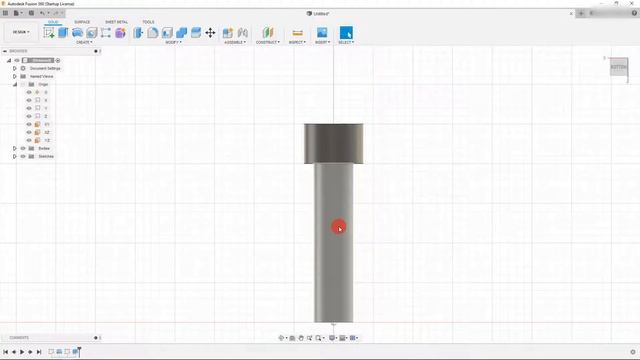Collapse the Browser panel
The height and width of the screenshot is (360, 640).
pyautogui.click(x=5, y=51)
